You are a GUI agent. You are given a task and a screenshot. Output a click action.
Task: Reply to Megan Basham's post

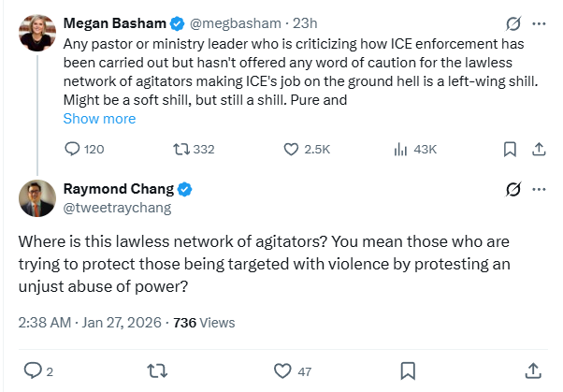73,148
